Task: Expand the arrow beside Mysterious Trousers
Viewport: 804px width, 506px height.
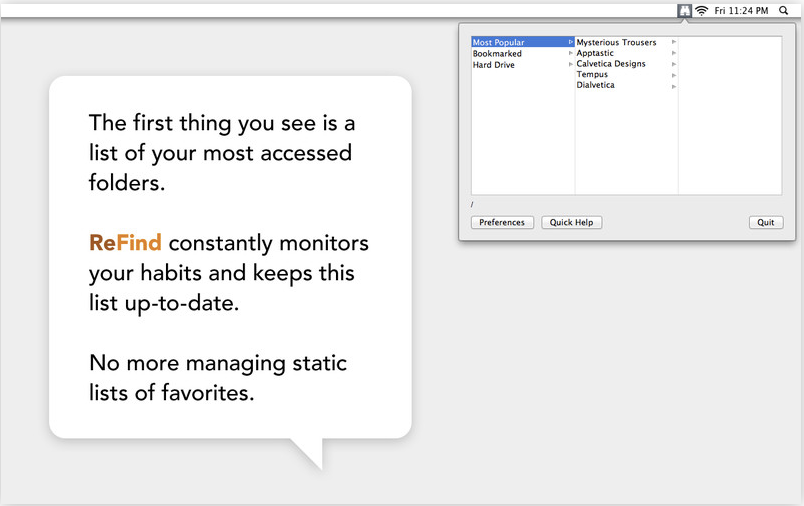Action: [x=674, y=42]
